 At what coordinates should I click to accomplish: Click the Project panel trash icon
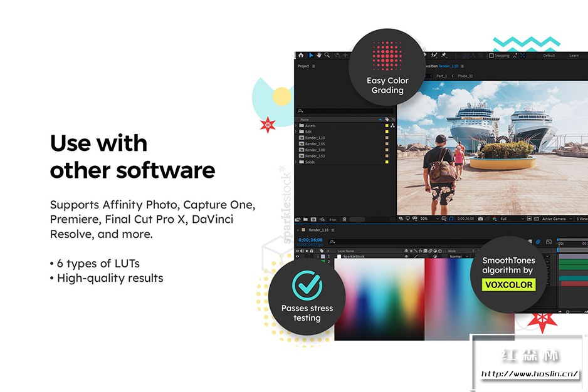coord(344,219)
